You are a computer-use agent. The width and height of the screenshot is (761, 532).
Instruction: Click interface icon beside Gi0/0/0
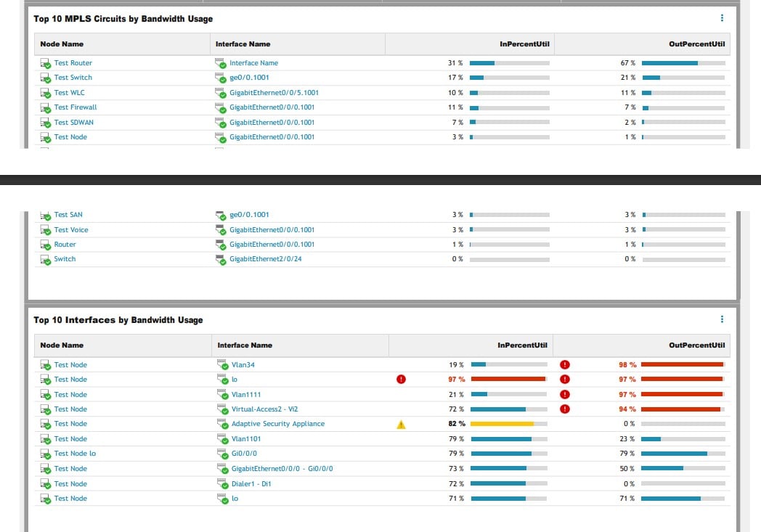point(222,454)
